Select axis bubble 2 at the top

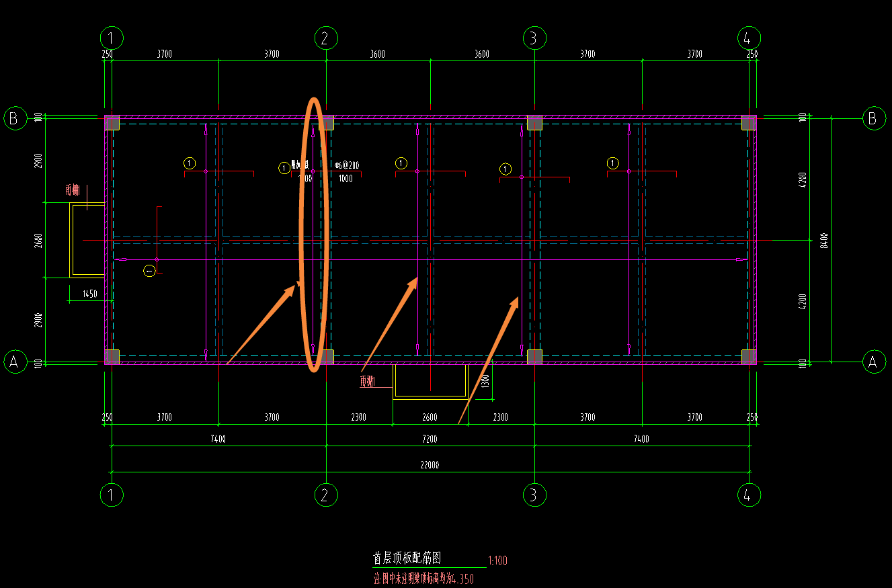point(326,38)
